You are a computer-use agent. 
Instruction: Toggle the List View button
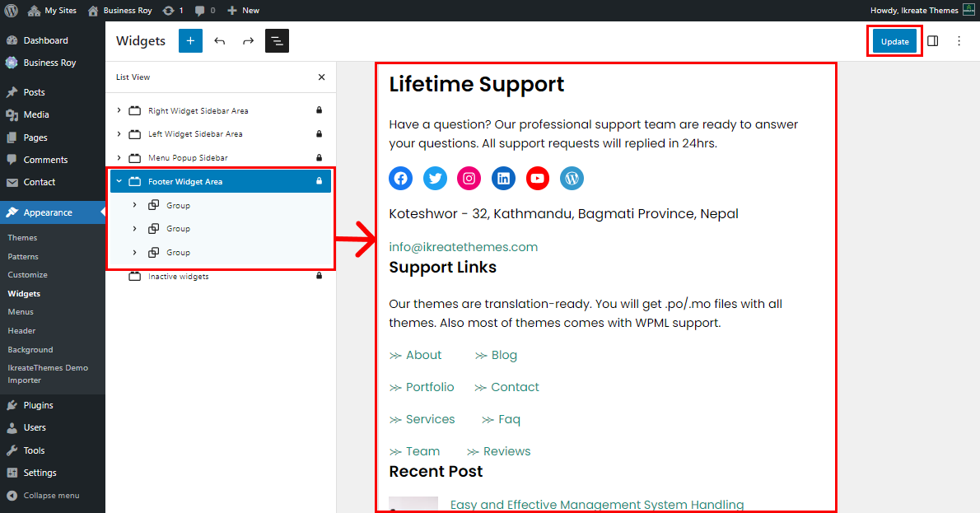[x=277, y=41]
